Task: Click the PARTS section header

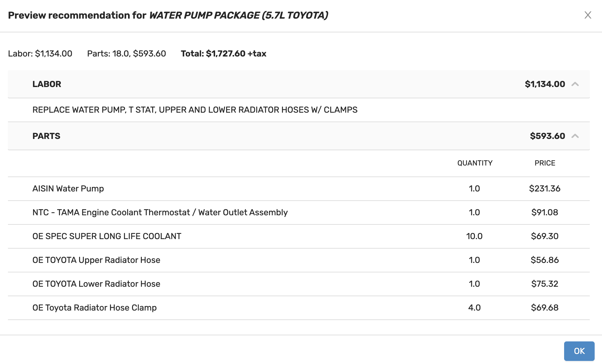Action: [46, 136]
